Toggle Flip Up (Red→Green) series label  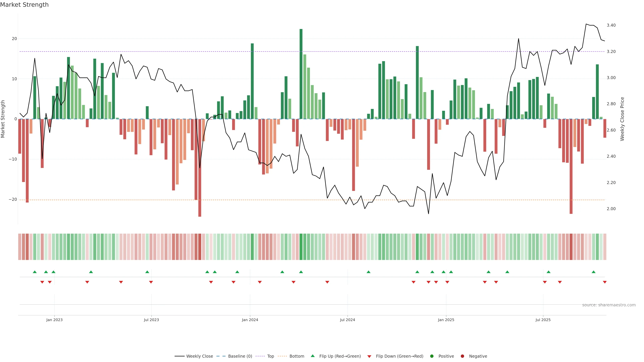click(x=340, y=356)
